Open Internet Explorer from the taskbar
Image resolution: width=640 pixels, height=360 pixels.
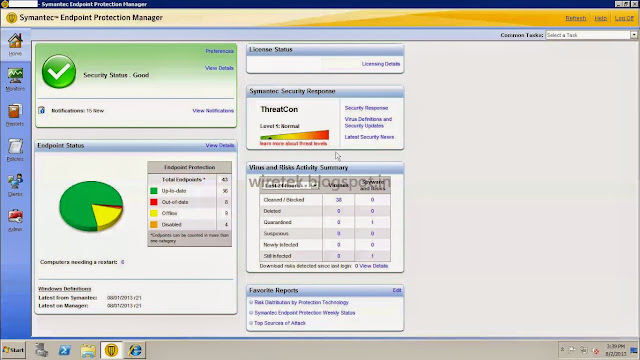(135, 350)
